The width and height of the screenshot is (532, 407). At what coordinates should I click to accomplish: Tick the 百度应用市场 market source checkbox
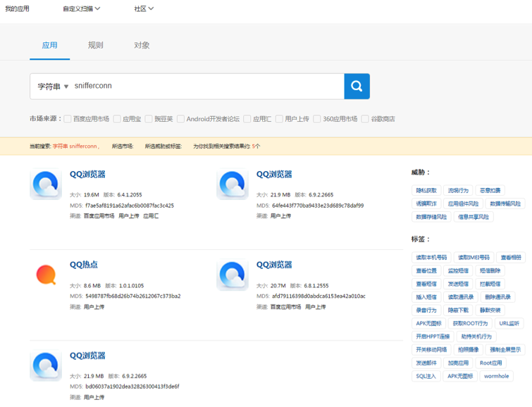(x=68, y=119)
